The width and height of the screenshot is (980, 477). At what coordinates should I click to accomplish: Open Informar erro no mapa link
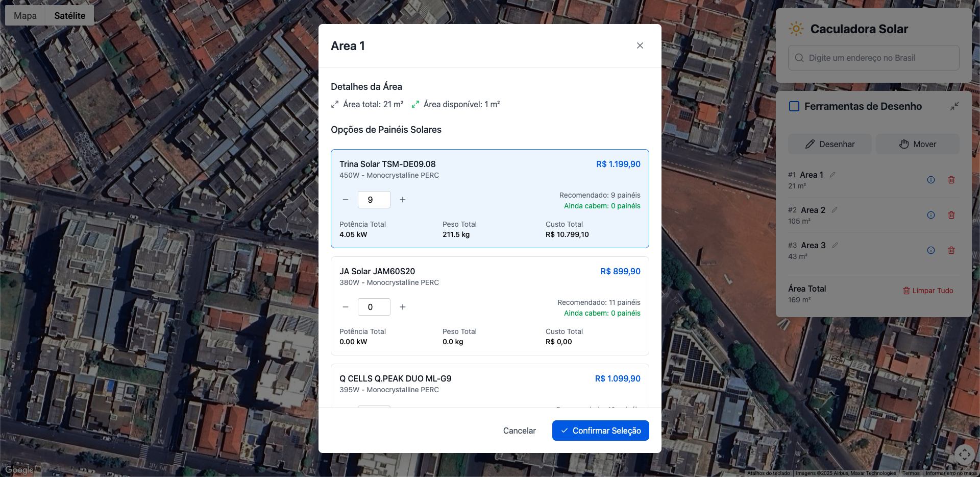951,473
